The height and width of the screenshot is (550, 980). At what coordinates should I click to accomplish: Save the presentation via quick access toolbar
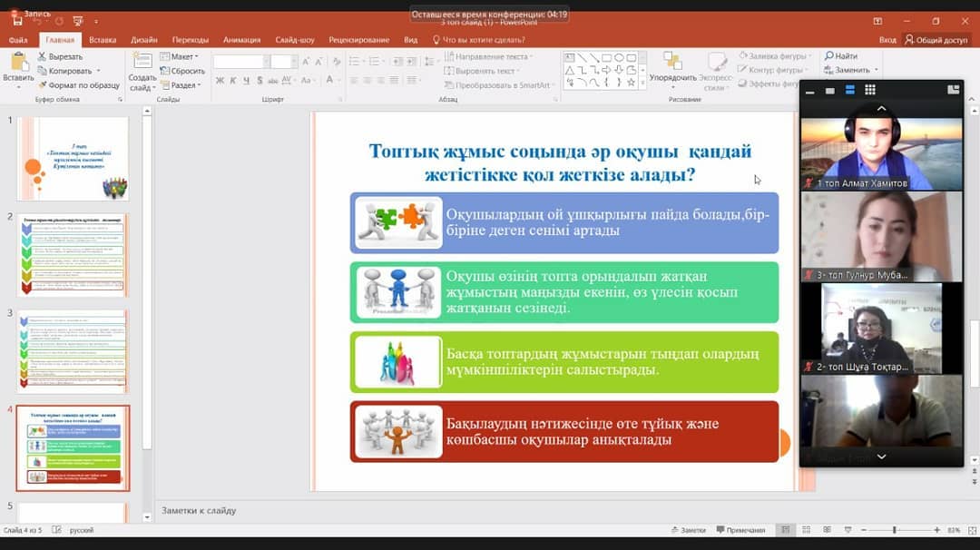tap(17, 21)
